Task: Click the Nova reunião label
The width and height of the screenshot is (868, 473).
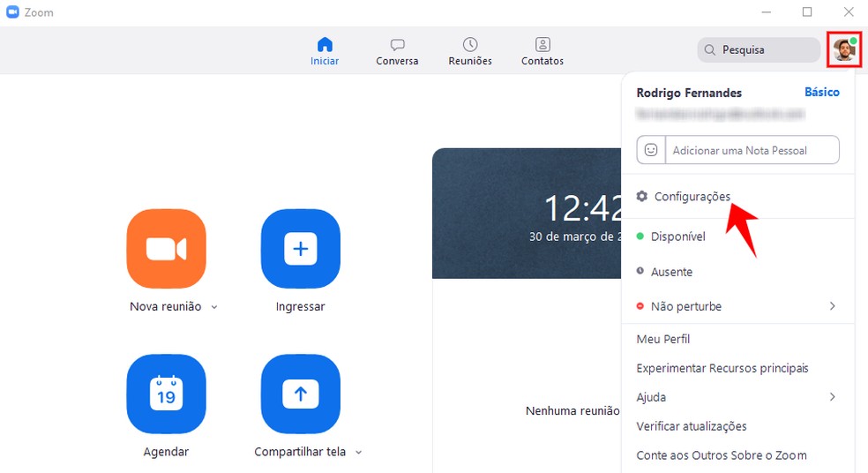Action: pos(166,306)
